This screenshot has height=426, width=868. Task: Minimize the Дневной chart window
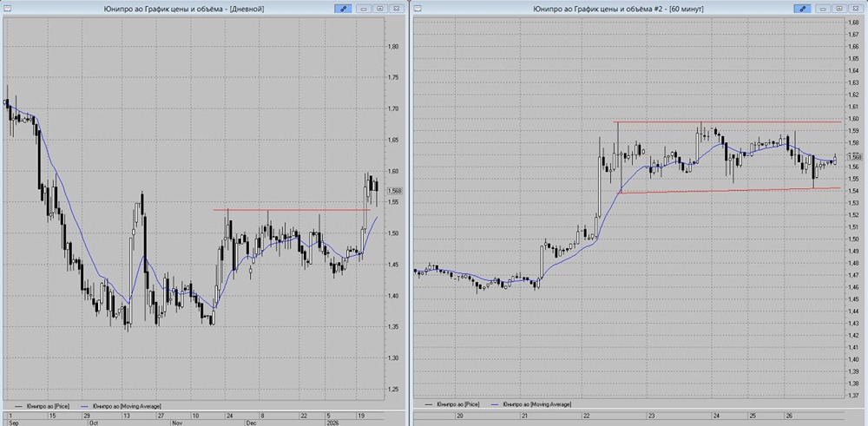point(364,9)
